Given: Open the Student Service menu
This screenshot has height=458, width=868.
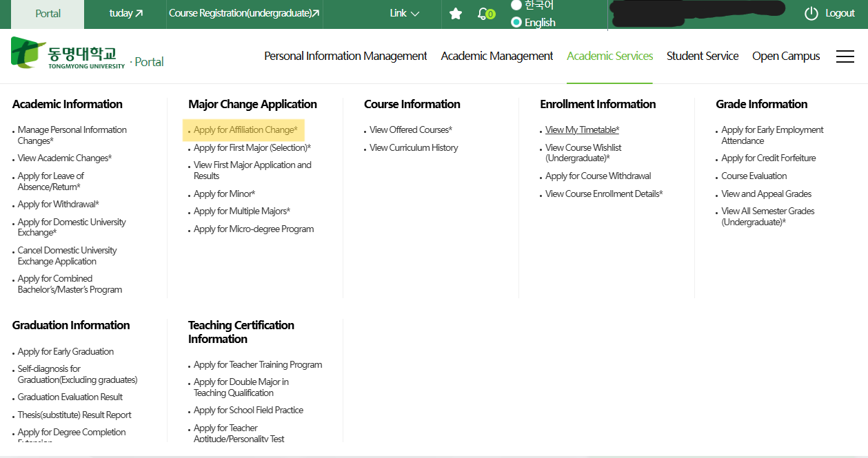Looking at the screenshot, I should coord(702,56).
